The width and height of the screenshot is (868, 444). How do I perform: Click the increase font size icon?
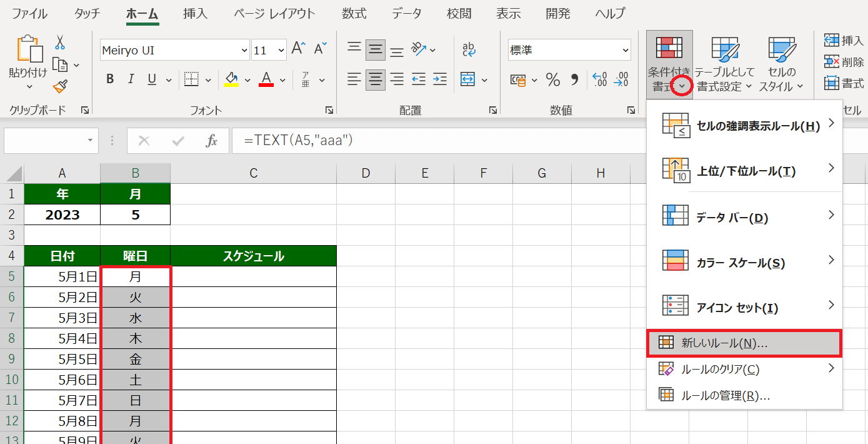click(x=299, y=49)
